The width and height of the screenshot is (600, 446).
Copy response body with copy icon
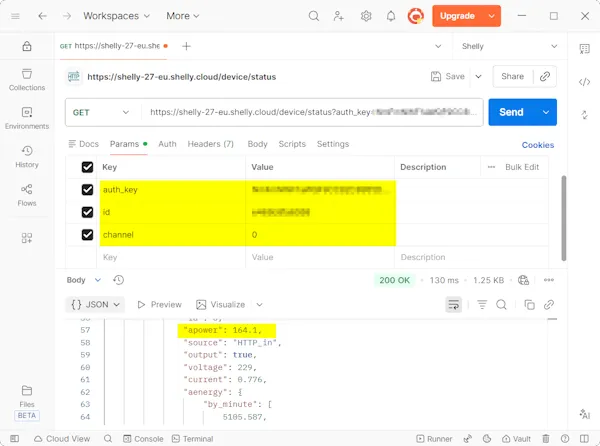click(530, 304)
